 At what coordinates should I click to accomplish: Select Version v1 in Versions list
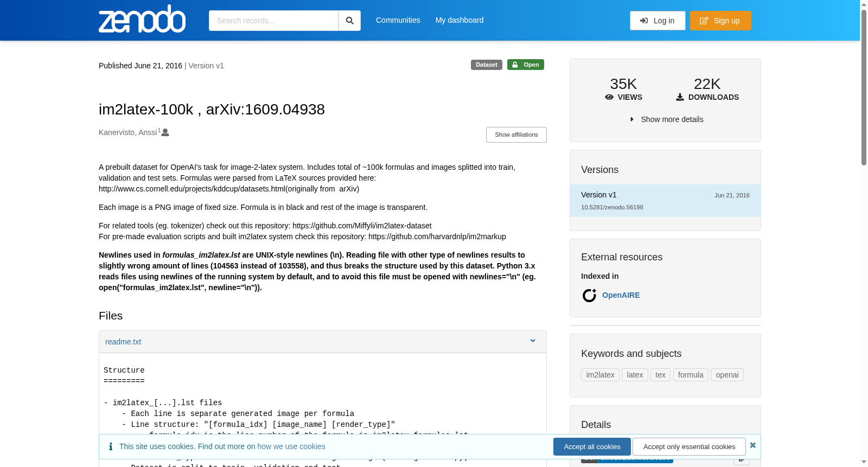click(665, 201)
